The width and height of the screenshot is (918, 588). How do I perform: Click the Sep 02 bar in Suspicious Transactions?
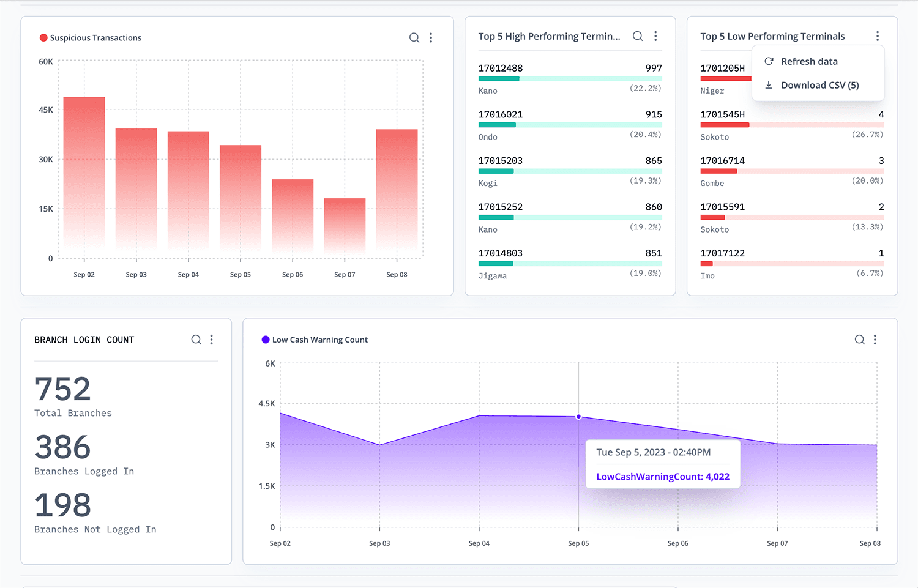84,177
